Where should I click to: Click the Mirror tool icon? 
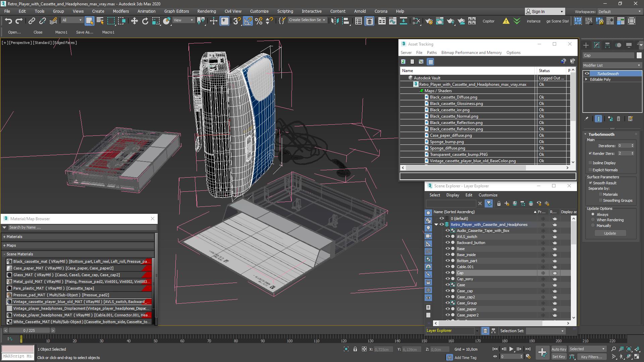pos(335,21)
